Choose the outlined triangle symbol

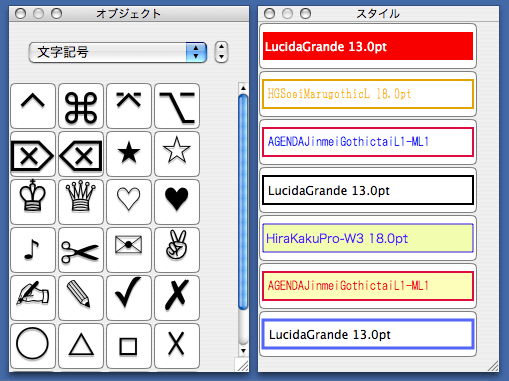coord(81,346)
